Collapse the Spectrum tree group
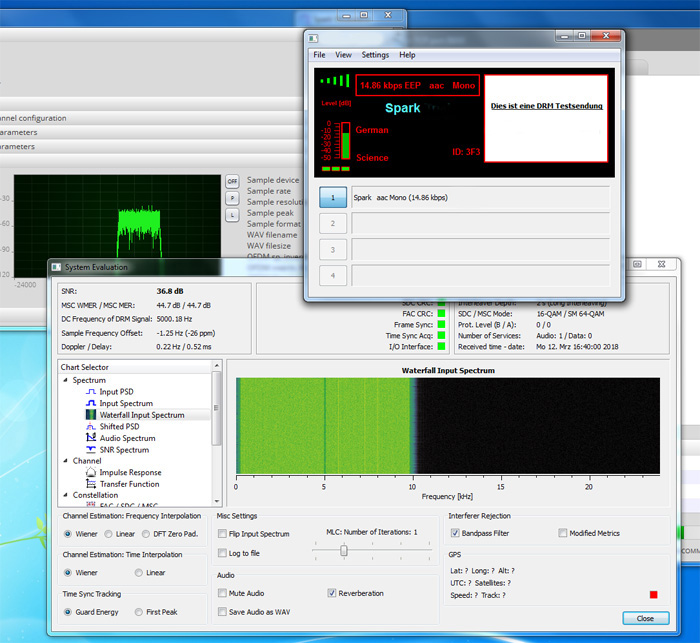The width and height of the screenshot is (700, 643). (66, 380)
